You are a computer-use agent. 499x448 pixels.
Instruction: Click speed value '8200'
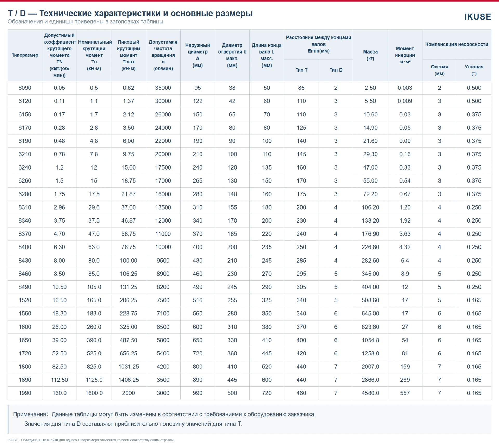tap(163, 287)
